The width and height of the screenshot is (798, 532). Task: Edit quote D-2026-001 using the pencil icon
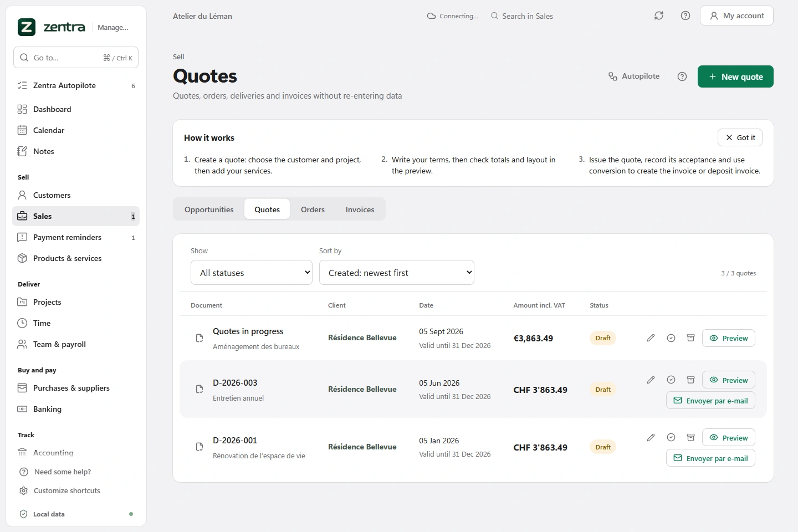(x=651, y=438)
